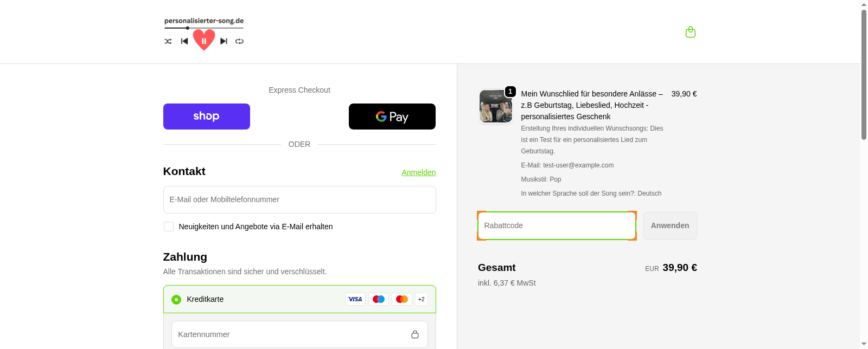
Task: Click the personalisierter-song.de heart logo
Action: (x=204, y=34)
